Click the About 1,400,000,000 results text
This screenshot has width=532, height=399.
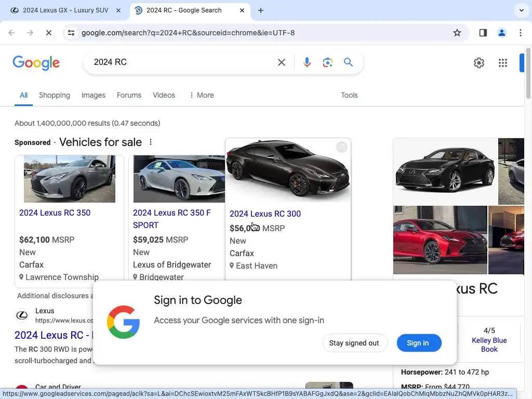coord(87,123)
